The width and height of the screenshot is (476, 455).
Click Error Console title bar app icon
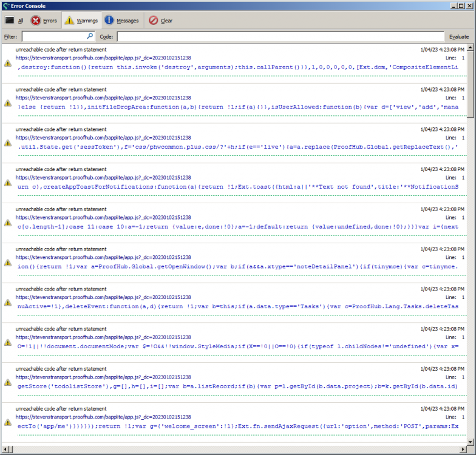pos(5,5)
